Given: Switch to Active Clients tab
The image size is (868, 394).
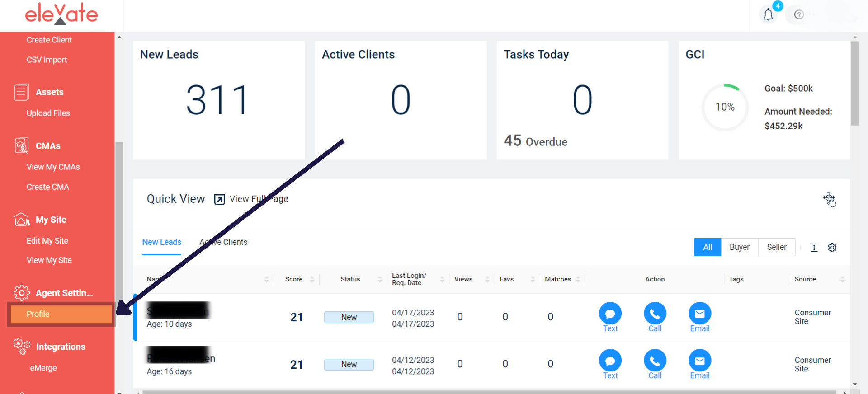Looking at the screenshot, I should pyautogui.click(x=223, y=242).
